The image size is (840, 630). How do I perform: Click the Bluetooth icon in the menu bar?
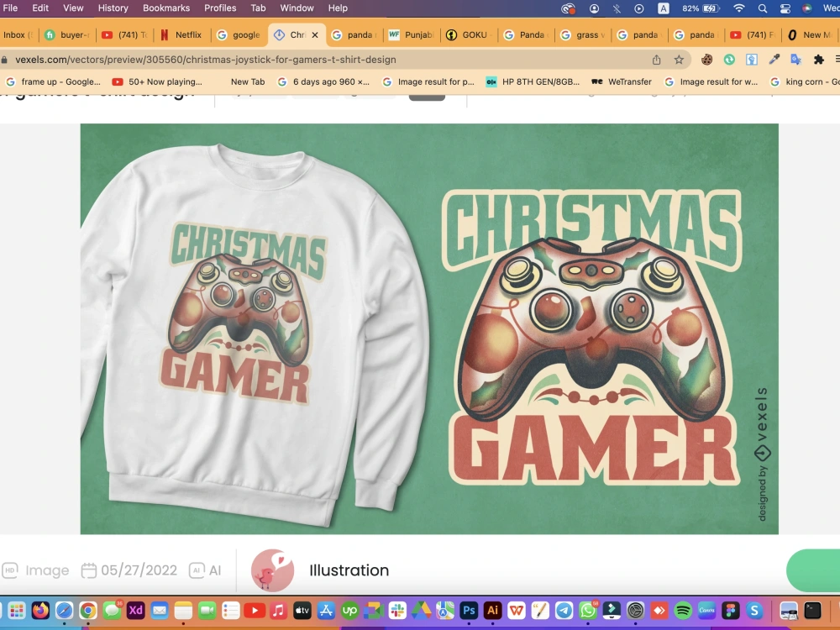click(617, 8)
